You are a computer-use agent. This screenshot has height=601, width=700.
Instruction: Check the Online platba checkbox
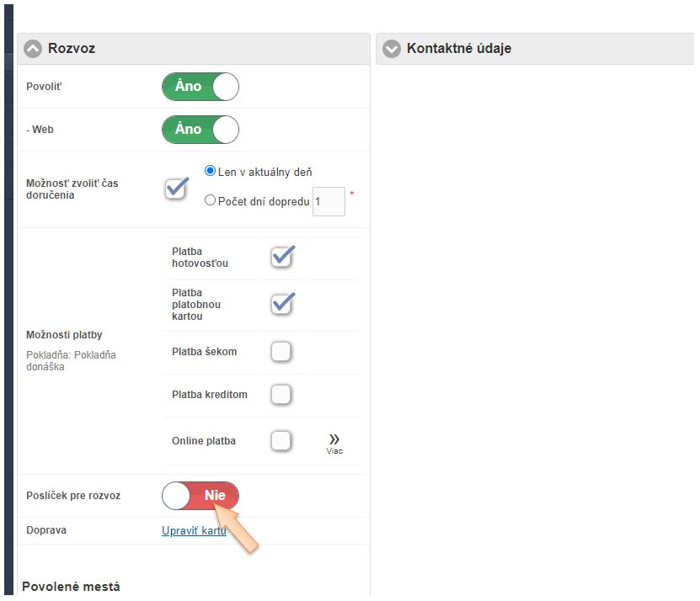click(281, 440)
